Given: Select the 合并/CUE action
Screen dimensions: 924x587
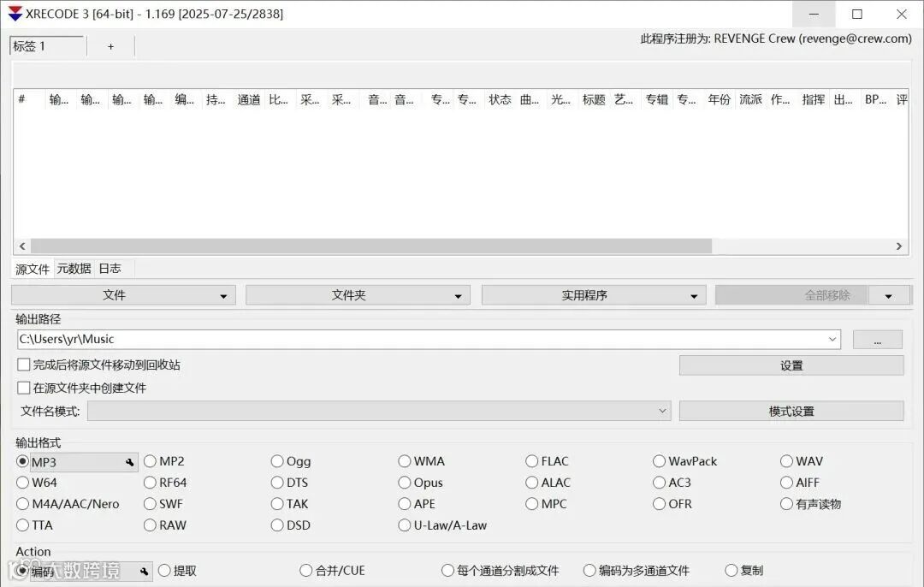Looking at the screenshot, I should click(305, 571).
